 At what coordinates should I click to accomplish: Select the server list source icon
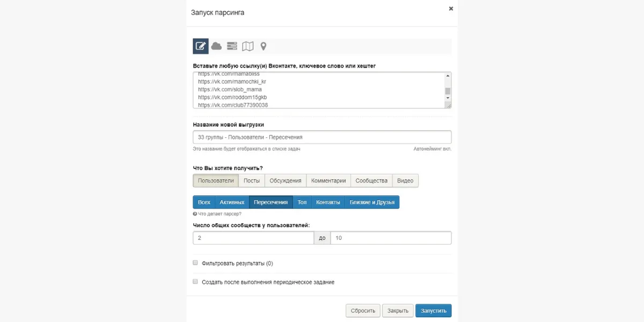click(x=232, y=46)
